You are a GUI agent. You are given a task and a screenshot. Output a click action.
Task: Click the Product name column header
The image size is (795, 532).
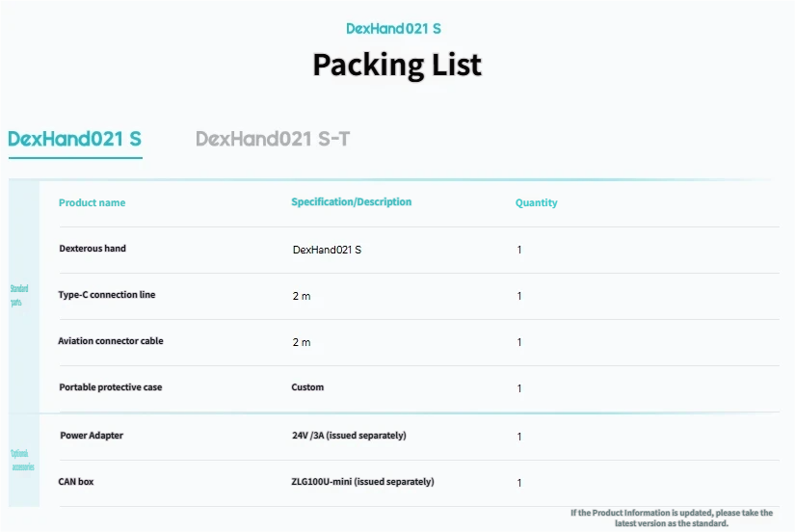(92, 202)
